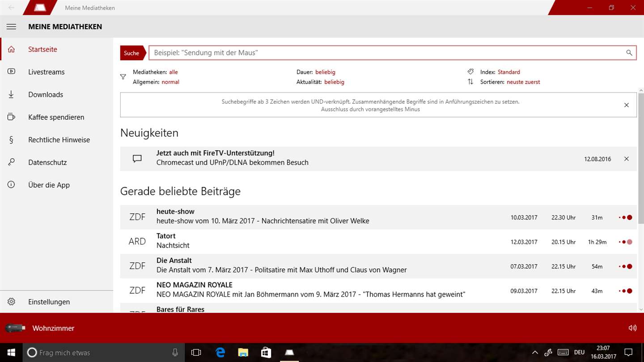The height and width of the screenshot is (362, 644).
Task: Click the DEU language indicator
Action: tap(580, 353)
